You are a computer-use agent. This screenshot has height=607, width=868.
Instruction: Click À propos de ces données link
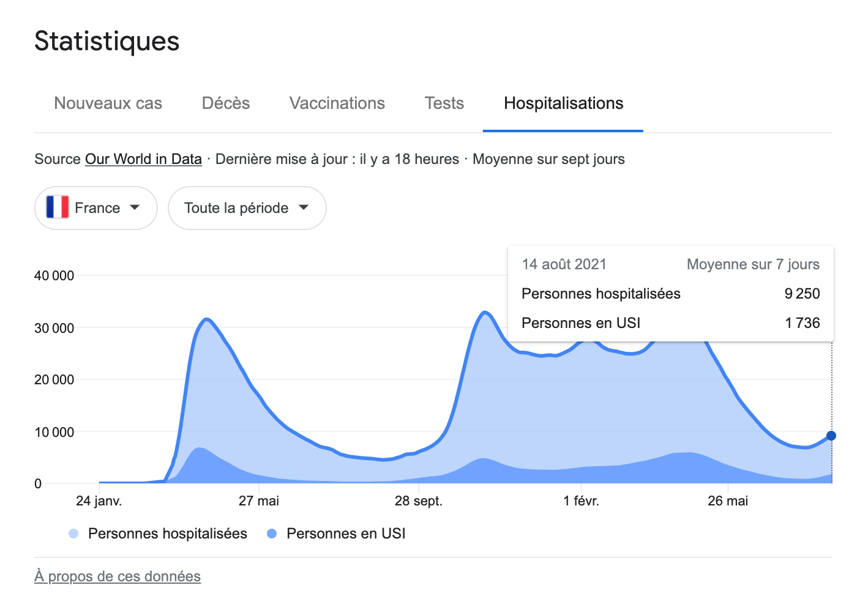tap(118, 576)
